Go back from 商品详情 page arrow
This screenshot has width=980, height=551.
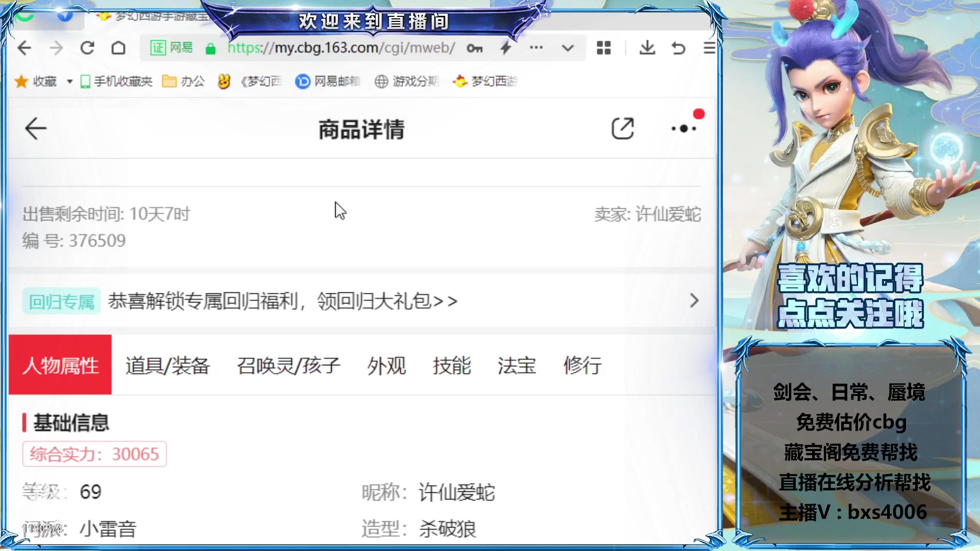click(x=36, y=129)
